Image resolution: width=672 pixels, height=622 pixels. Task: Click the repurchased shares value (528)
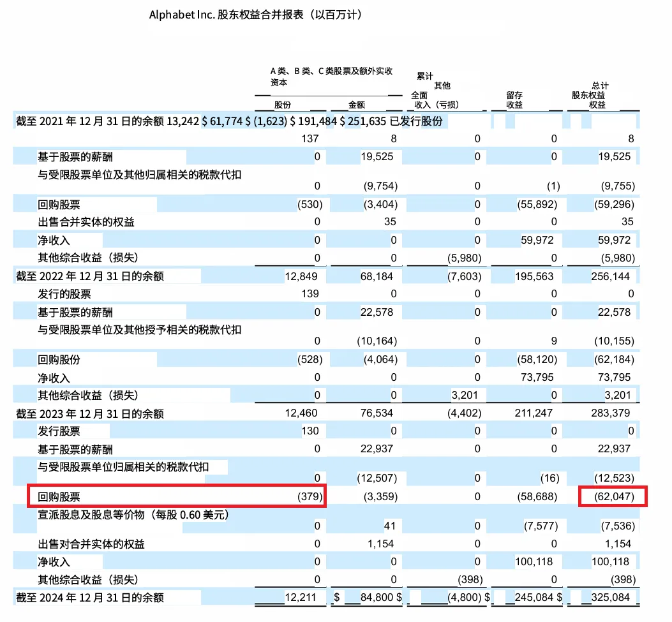(x=310, y=359)
